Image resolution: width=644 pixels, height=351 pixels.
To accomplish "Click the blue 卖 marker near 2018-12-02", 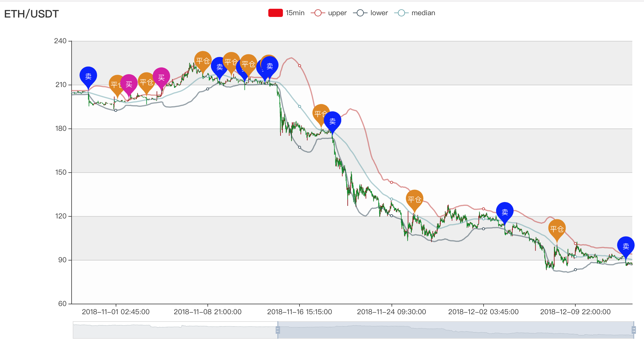I will tap(505, 212).
